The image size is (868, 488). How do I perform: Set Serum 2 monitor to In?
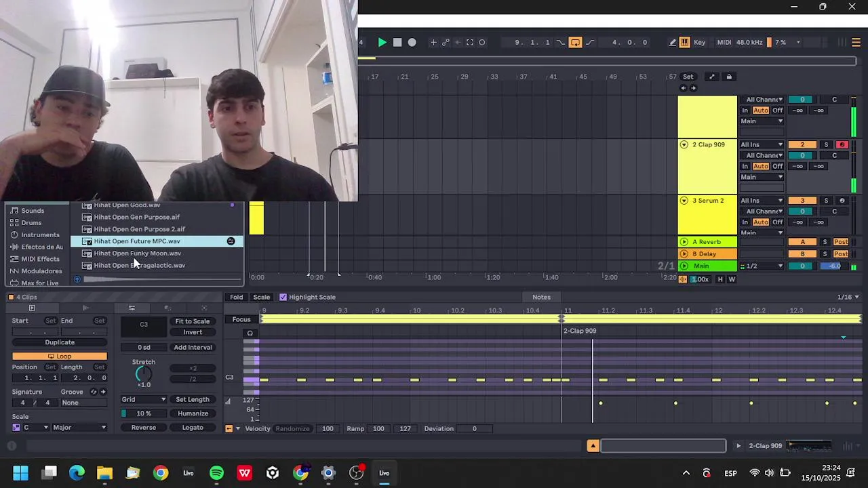745,222
